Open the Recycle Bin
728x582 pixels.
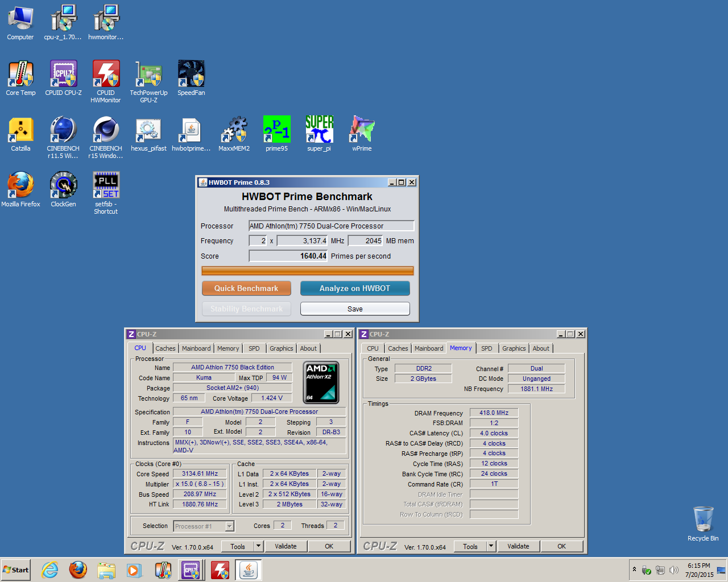tap(703, 523)
